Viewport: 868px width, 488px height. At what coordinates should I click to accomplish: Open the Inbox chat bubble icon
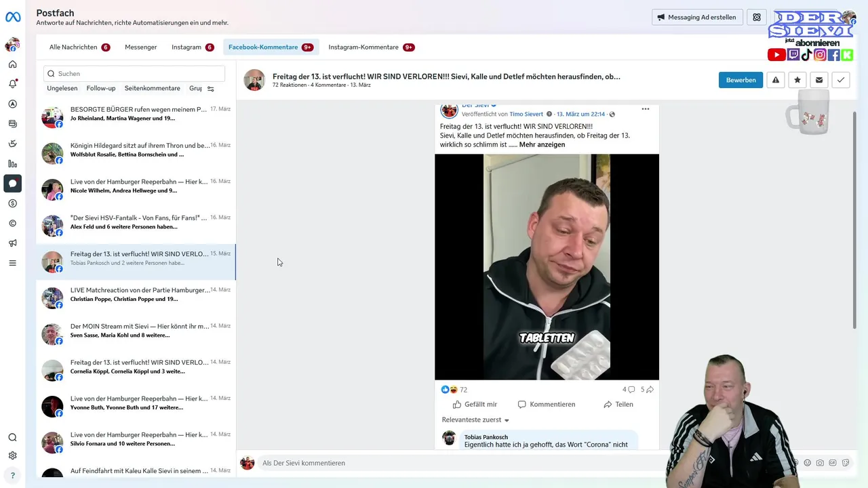(x=12, y=184)
